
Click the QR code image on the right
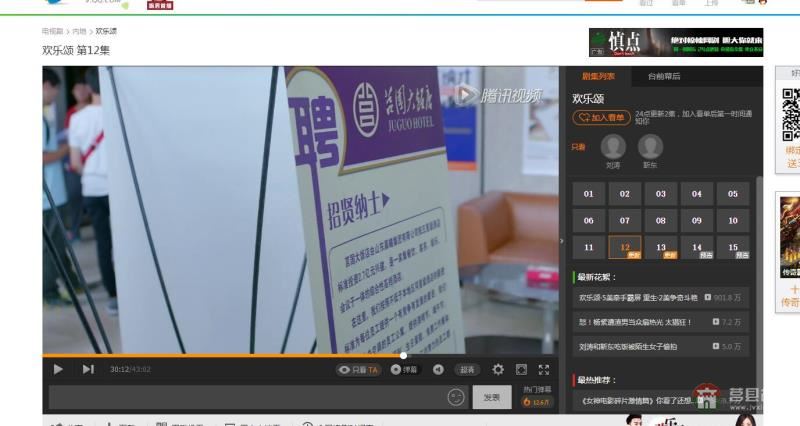[791, 115]
